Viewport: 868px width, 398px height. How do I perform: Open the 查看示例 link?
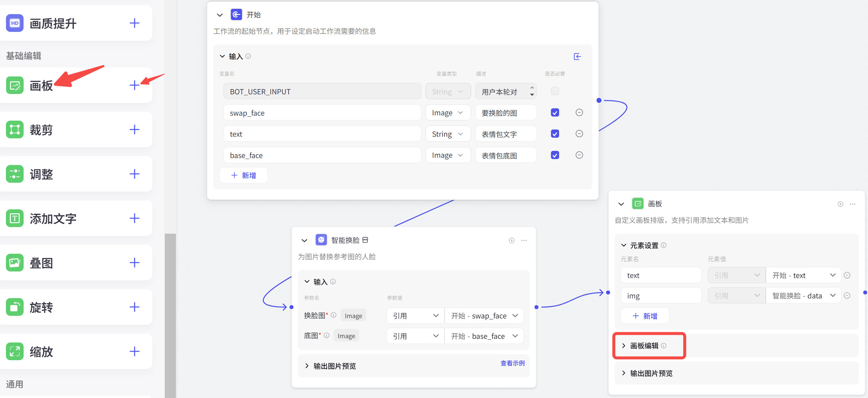pyautogui.click(x=512, y=363)
